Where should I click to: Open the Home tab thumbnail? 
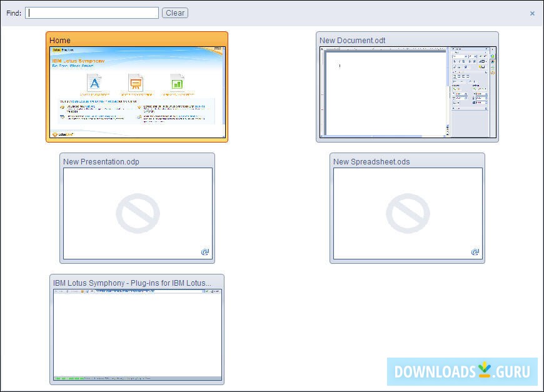137,87
